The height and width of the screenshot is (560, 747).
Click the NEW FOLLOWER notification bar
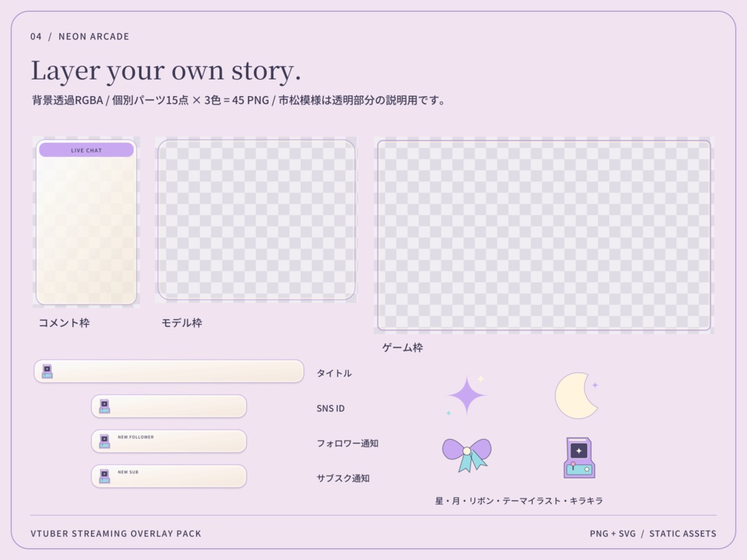coord(169,441)
